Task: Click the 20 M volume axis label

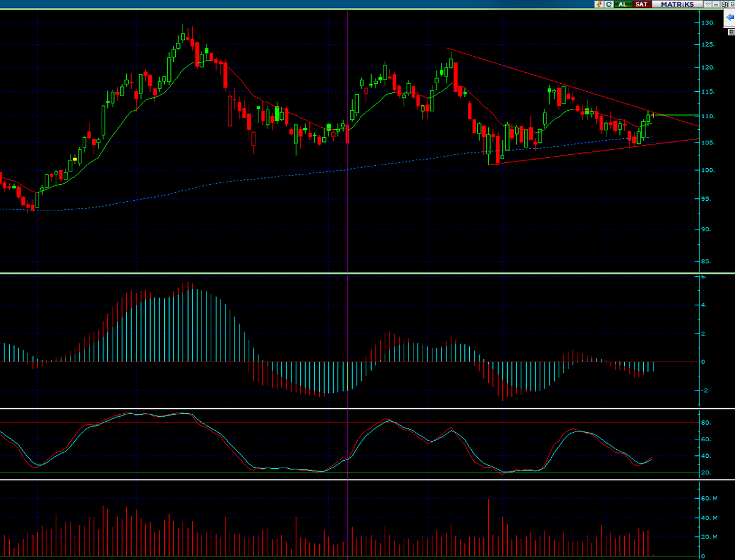Action: (709, 537)
